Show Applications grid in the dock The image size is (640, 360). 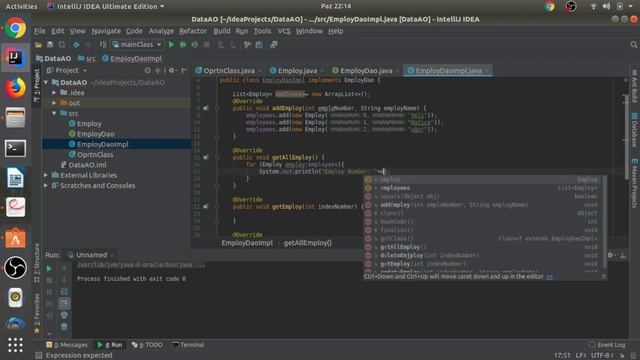tap(15, 345)
